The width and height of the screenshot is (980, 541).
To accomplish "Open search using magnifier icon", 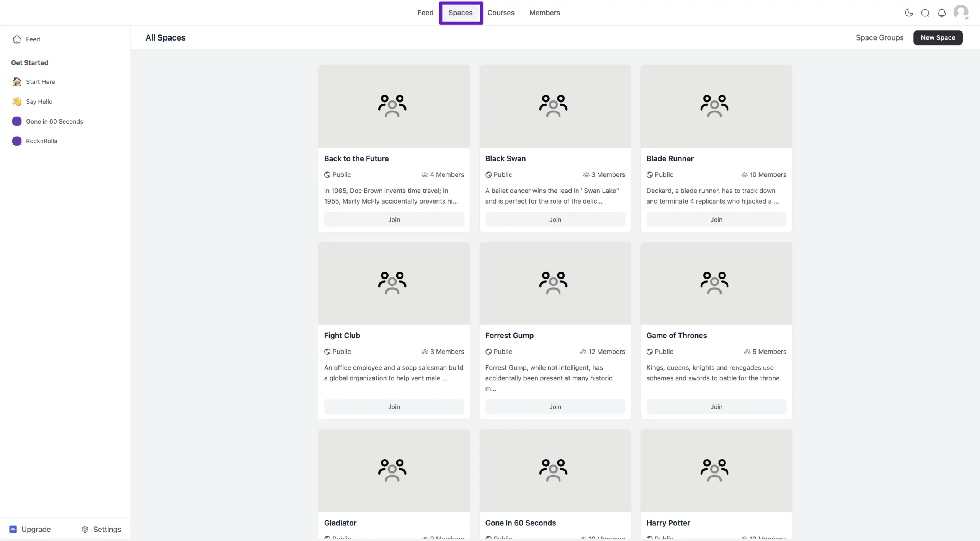I will click(925, 13).
